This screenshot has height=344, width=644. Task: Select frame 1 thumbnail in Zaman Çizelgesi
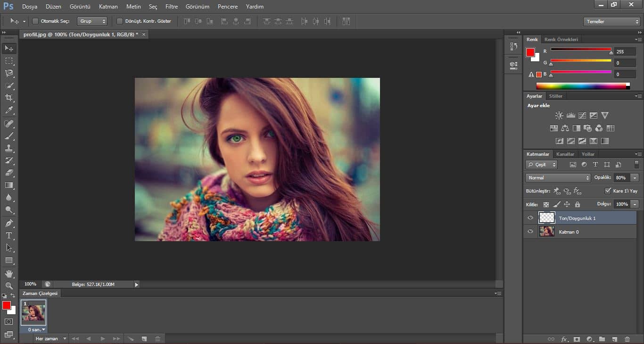click(x=33, y=313)
